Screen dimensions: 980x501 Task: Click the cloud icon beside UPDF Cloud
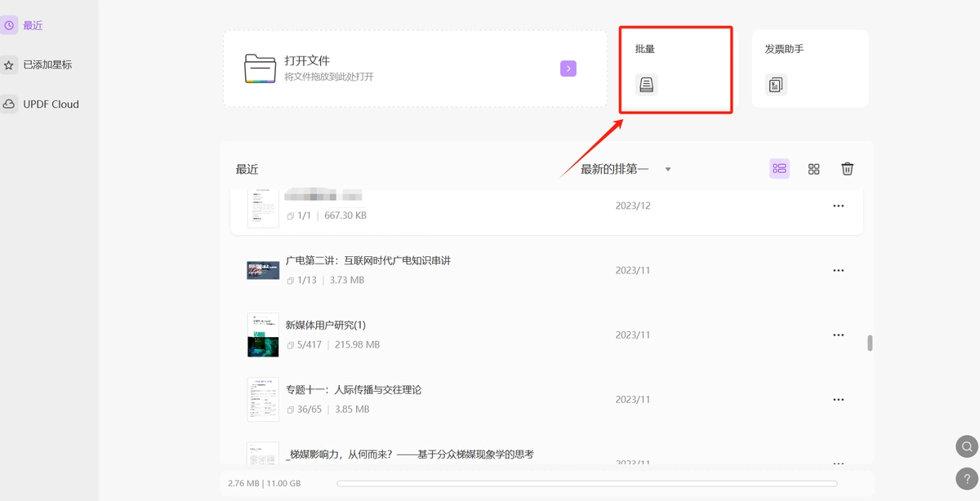(x=9, y=104)
